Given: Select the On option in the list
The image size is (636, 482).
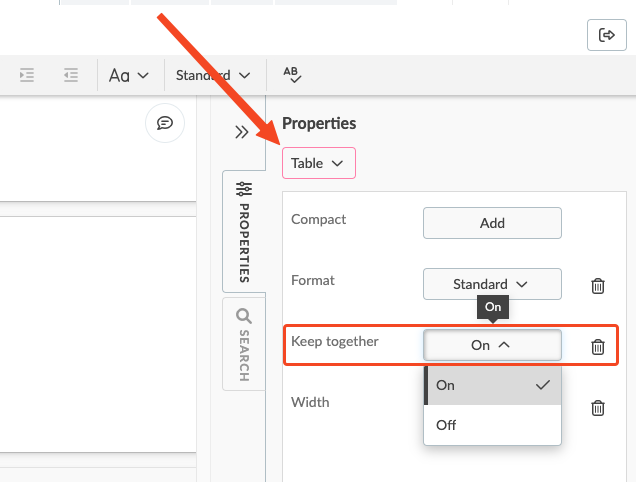Looking at the screenshot, I should (x=492, y=385).
